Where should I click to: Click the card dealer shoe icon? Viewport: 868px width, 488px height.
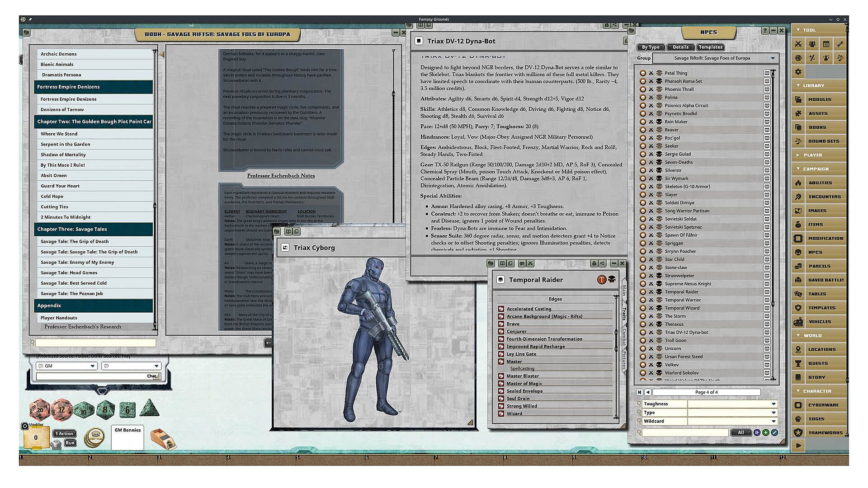click(163, 439)
